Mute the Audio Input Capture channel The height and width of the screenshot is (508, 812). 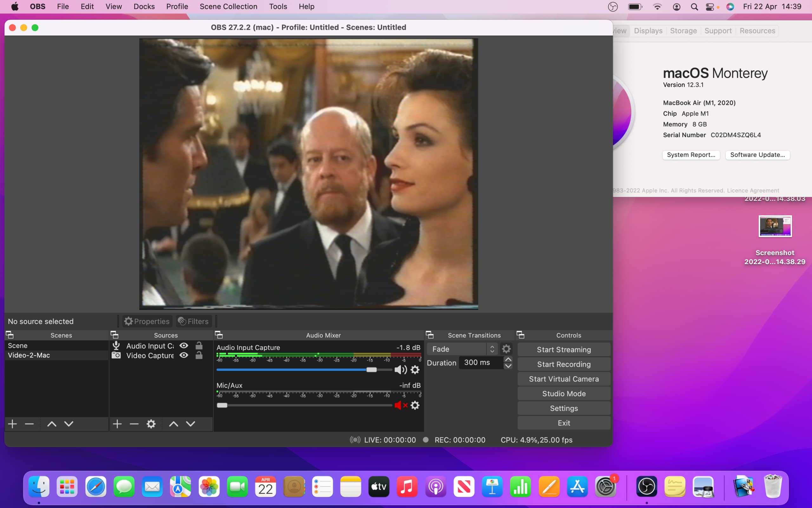[x=400, y=370]
